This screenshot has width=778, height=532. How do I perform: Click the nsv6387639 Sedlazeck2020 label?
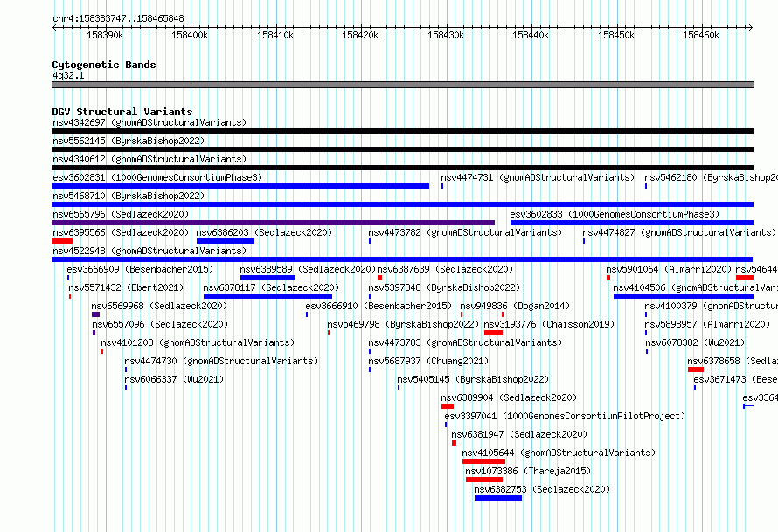pos(445,269)
